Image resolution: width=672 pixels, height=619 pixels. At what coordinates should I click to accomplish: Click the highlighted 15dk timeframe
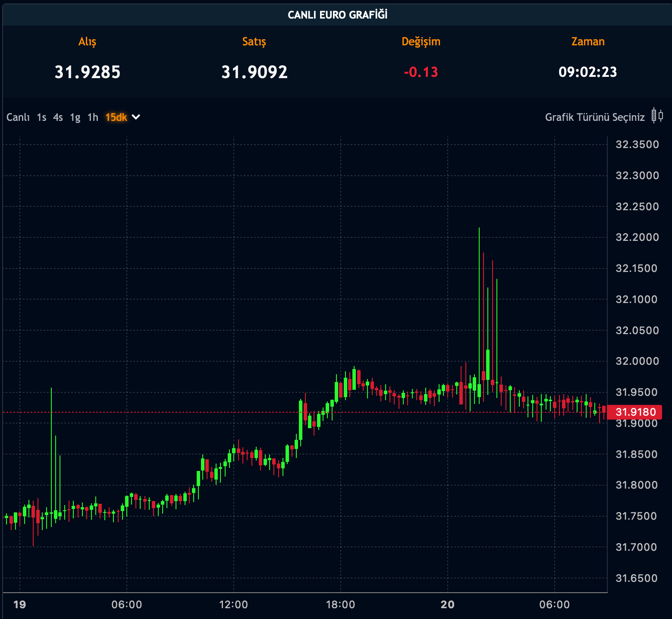(x=116, y=117)
